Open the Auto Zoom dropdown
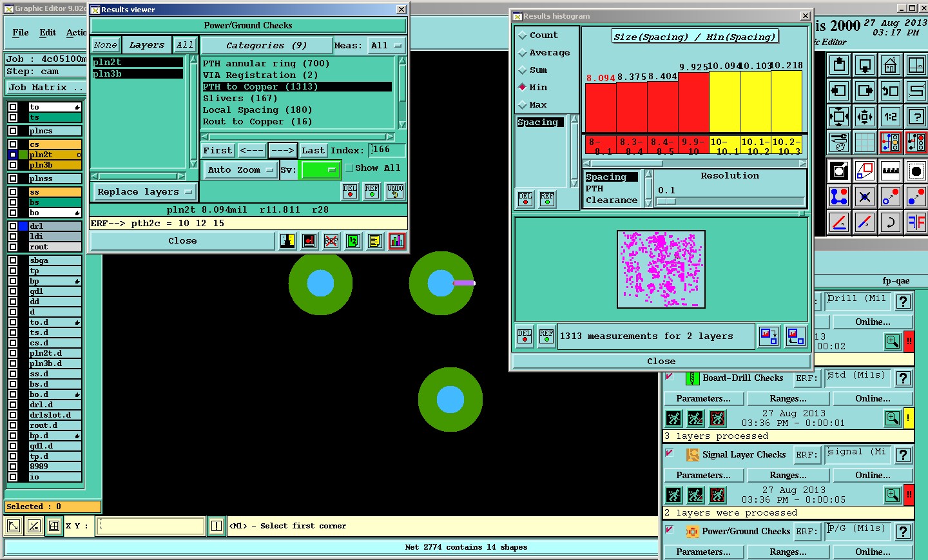The image size is (928, 560). [240, 170]
